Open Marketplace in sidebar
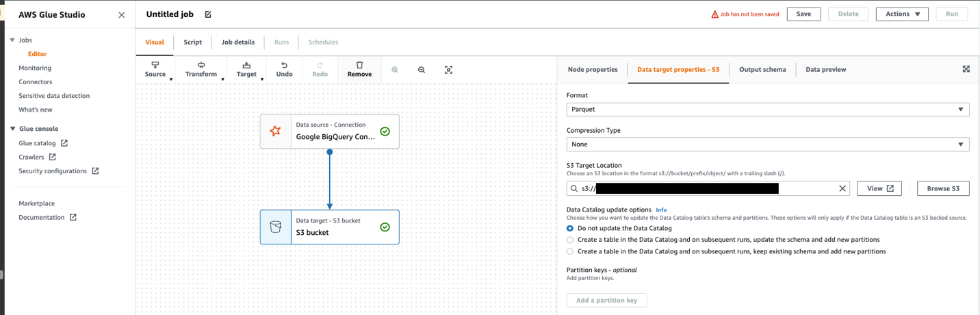Screen dimensions: 980x315 (x=37, y=203)
